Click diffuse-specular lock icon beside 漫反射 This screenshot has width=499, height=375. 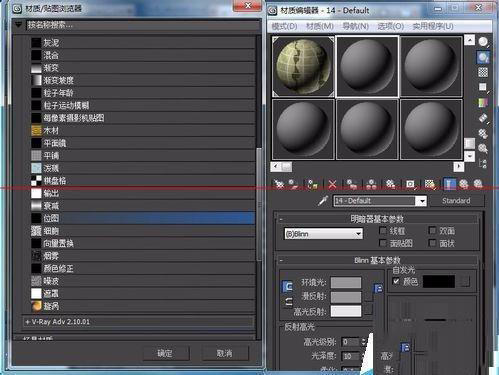pyautogui.click(x=289, y=302)
